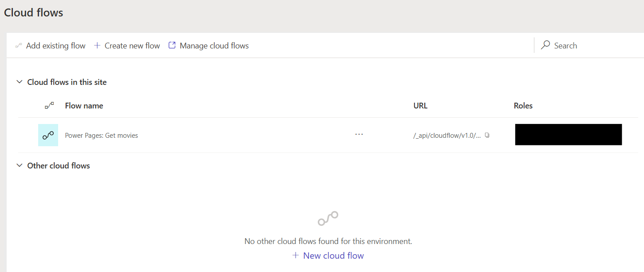Sort by Flow name column header
Screen dimensions: 644x272
pyautogui.click(x=84, y=106)
